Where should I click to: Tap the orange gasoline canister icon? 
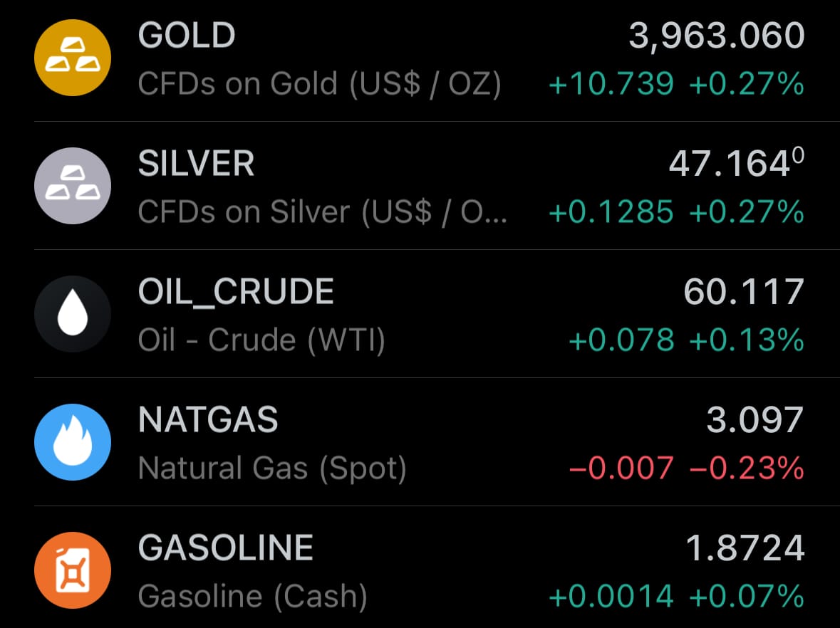click(x=73, y=570)
